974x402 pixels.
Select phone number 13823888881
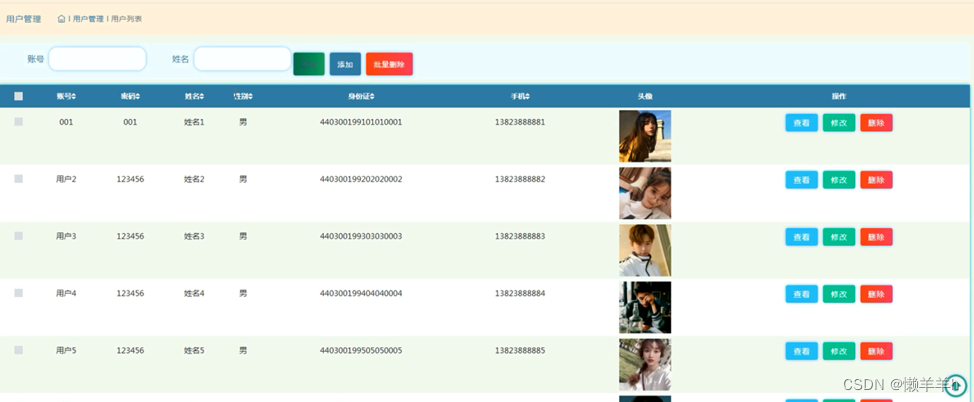click(x=520, y=122)
